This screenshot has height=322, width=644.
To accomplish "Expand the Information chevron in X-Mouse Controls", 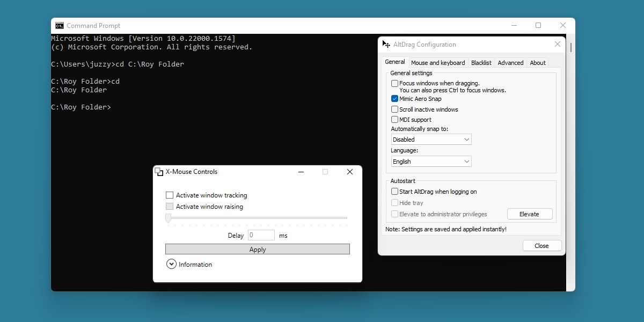I will pos(171,264).
